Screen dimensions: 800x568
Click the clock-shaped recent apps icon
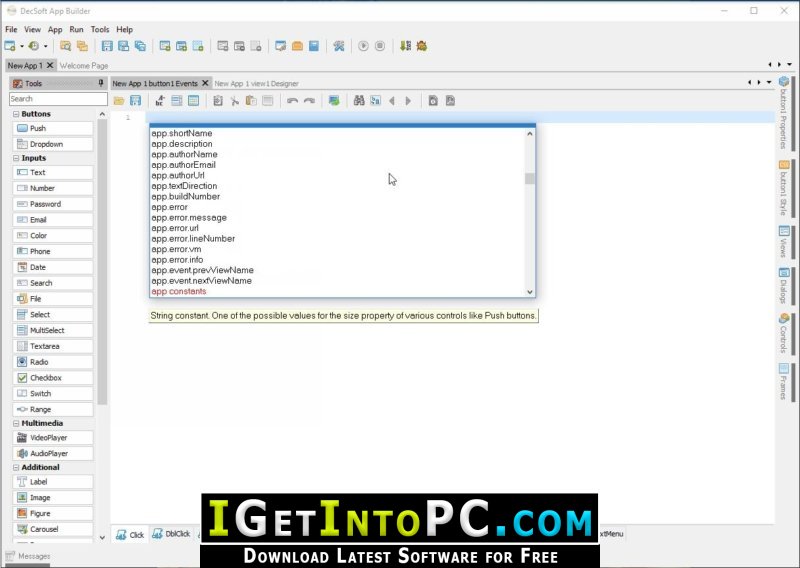[x=34, y=46]
